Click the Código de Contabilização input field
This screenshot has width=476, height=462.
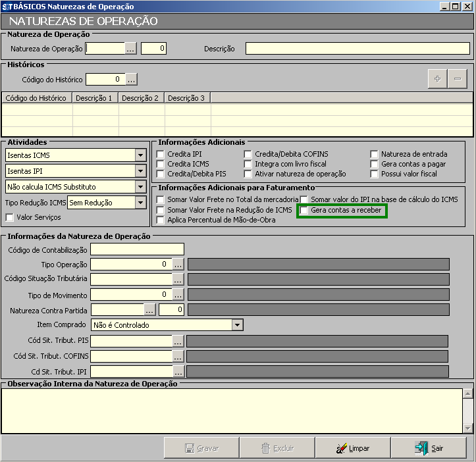137,249
